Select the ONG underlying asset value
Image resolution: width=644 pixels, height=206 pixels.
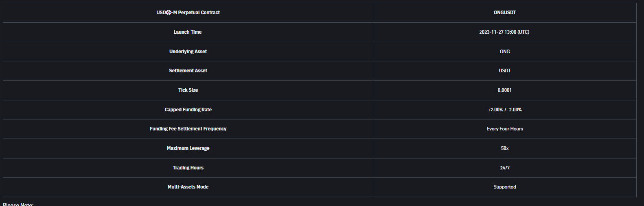(x=505, y=52)
